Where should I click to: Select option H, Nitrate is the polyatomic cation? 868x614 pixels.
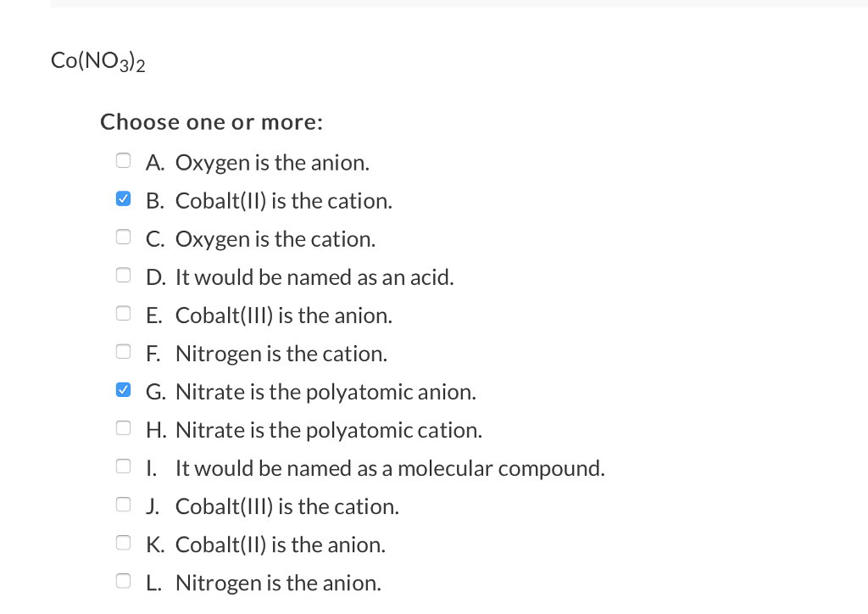pyautogui.click(x=123, y=427)
